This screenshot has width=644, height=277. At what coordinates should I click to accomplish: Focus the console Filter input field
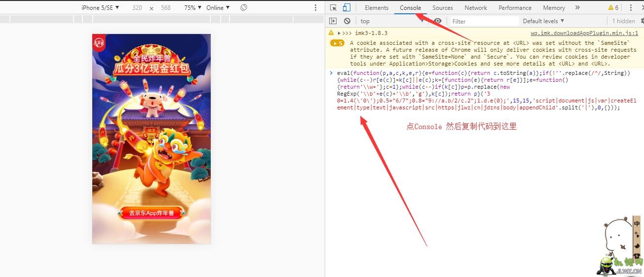pyautogui.click(x=484, y=21)
